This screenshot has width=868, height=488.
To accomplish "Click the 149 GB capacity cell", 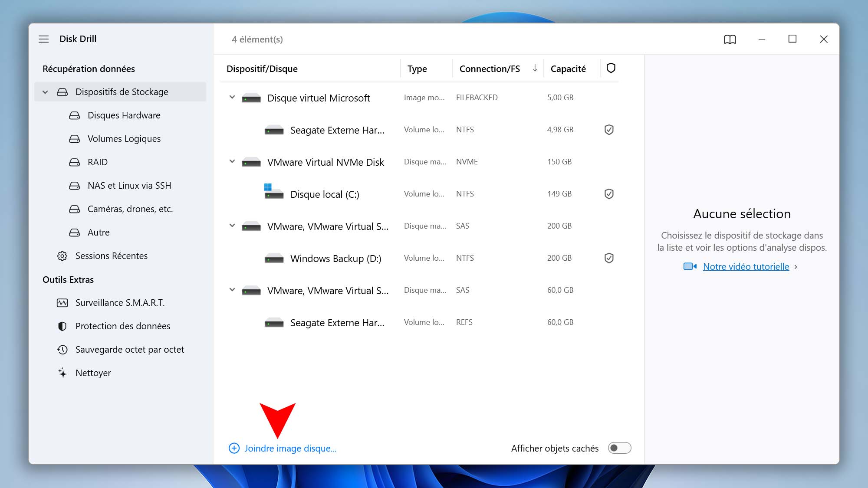I will [559, 194].
